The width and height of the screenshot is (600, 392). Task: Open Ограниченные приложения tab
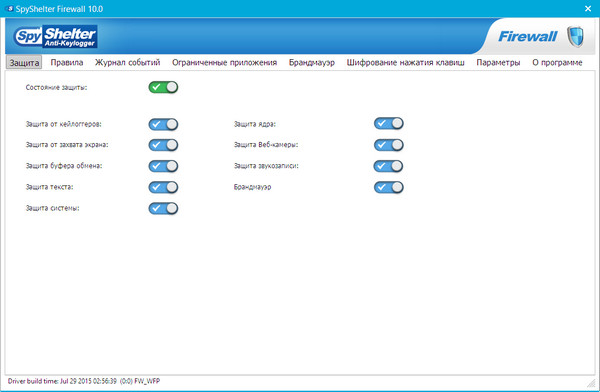pyautogui.click(x=224, y=62)
